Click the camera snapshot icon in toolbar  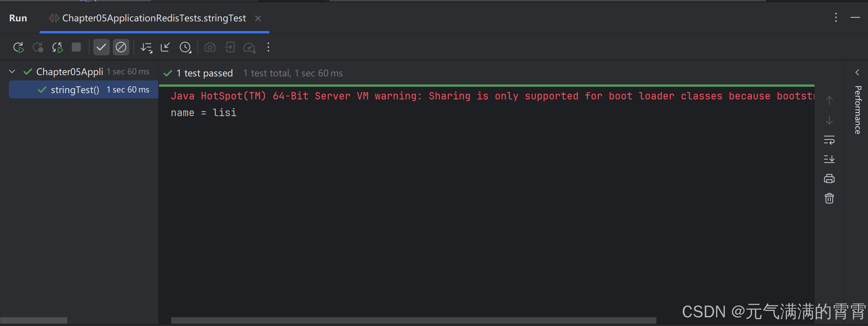(210, 47)
